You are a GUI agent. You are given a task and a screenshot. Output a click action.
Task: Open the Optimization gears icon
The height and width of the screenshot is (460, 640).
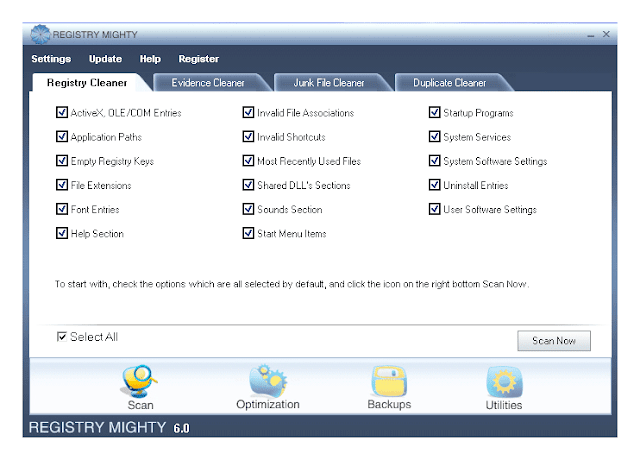(268, 381)
